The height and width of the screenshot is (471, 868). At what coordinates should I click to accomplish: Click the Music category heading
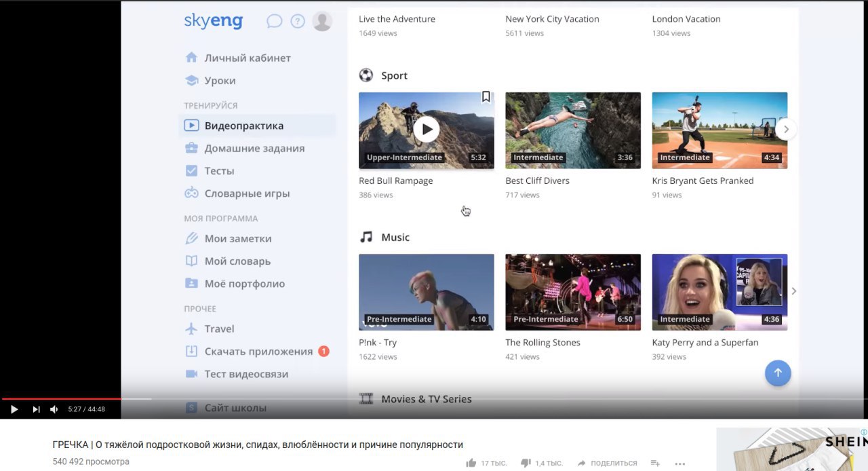pyautogui.click(x=395, y=237)
